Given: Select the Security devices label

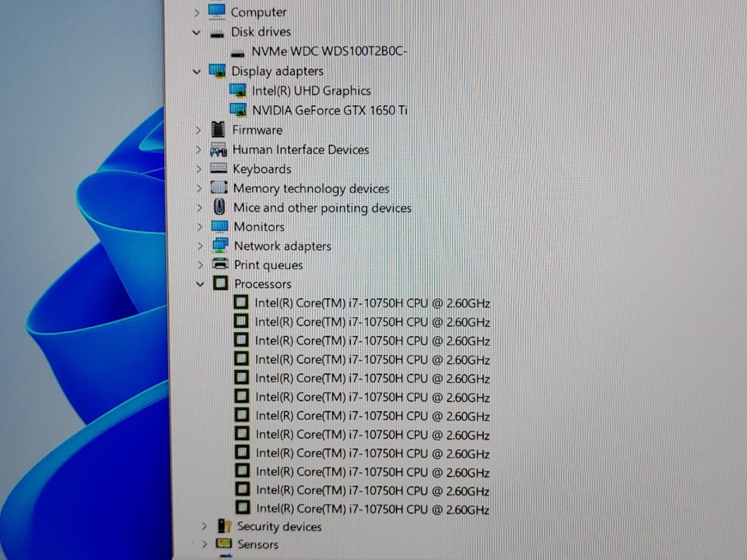Looking at the screenshot, I should (x=280, y=526).
